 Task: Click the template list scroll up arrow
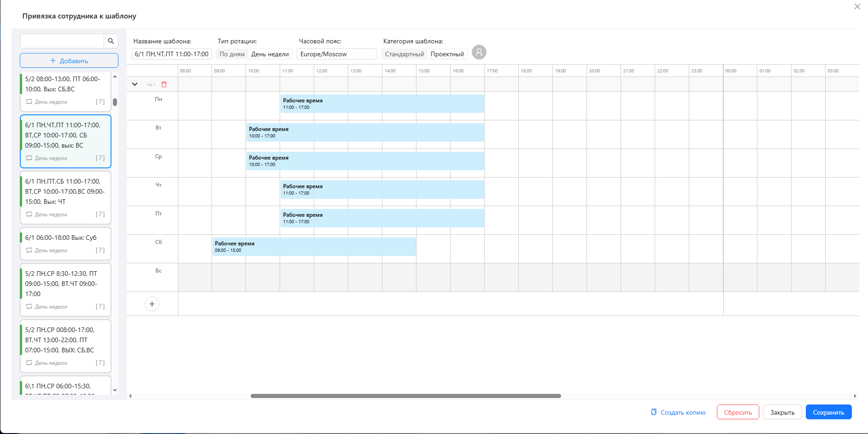115,76
